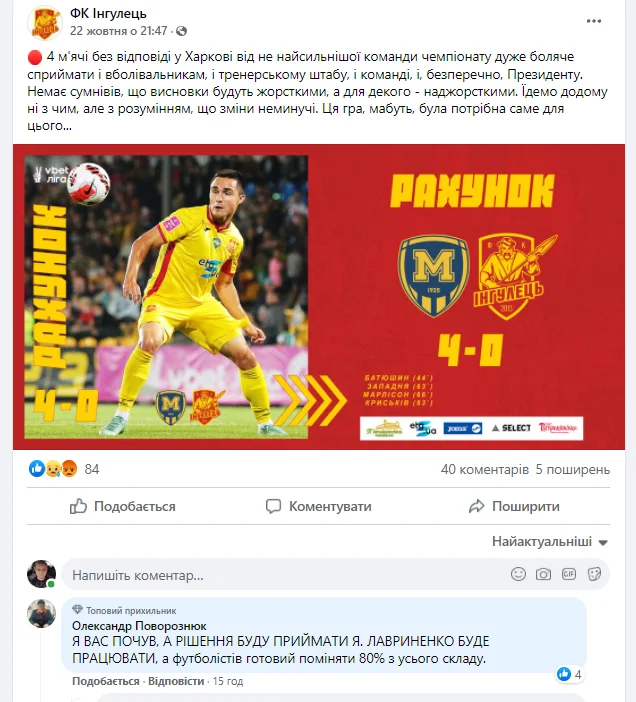Reply to the comment with Відповісти
Image resolution: width=636 pixels, height=702 pixels.
(x=176, y=681)
